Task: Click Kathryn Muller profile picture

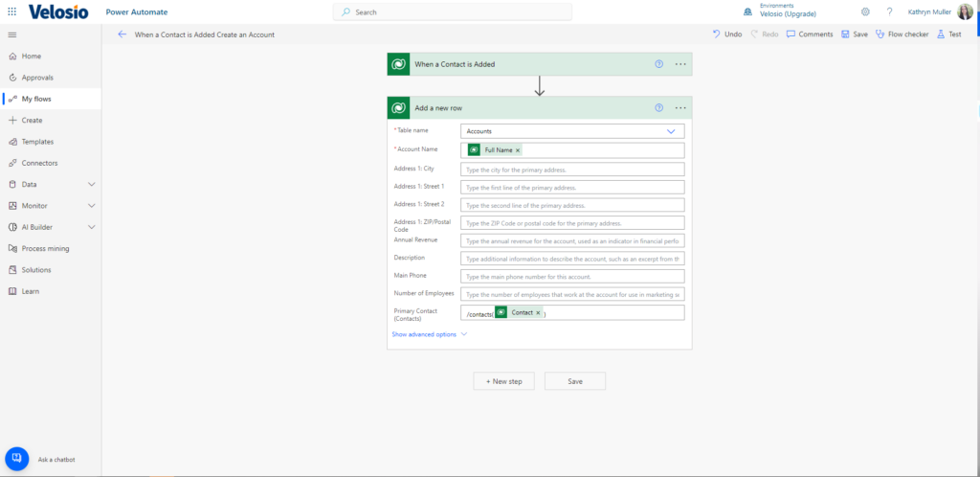Action: [x=965, y=11]
